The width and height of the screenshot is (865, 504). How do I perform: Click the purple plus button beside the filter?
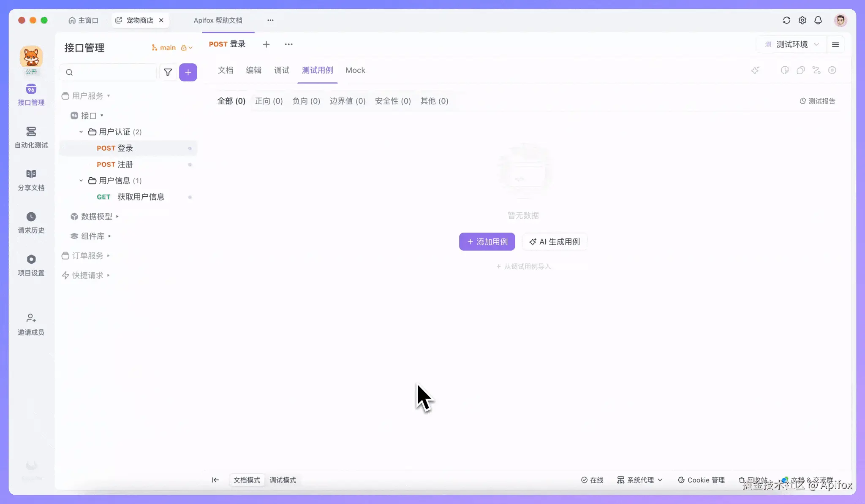(188, 72)
